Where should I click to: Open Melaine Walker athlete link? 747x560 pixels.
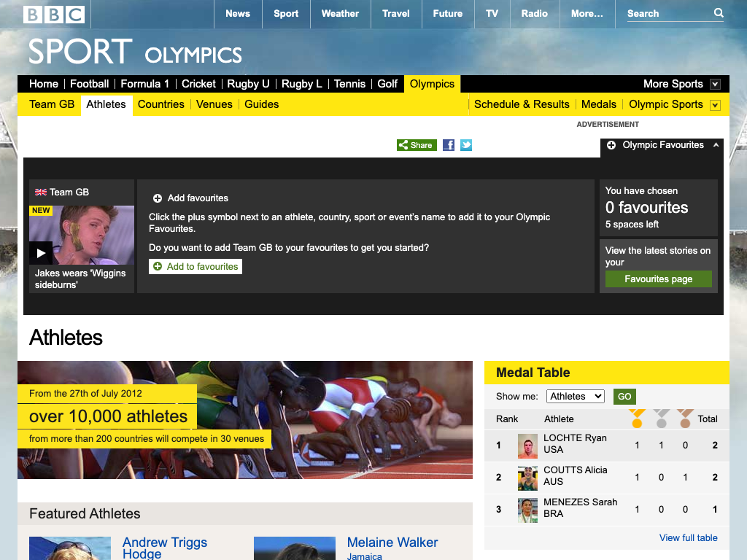pyautogui.click(x=392, y=542)
